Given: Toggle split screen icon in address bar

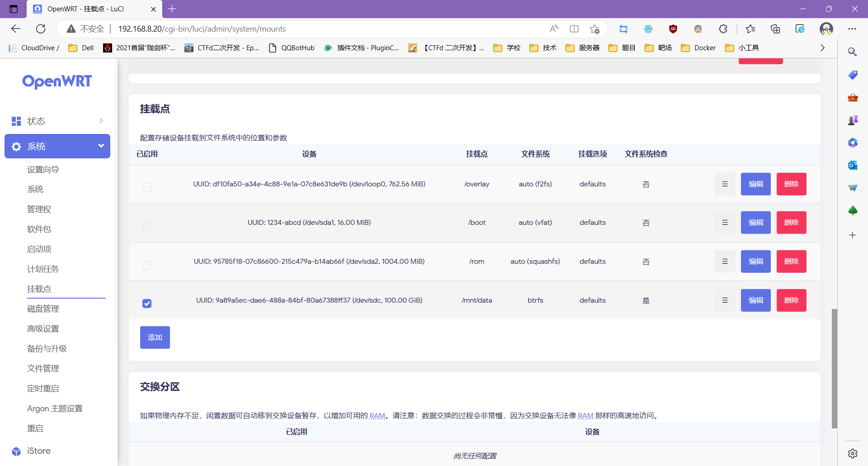Looking at the screenshot, I should [x=574, y=29].
